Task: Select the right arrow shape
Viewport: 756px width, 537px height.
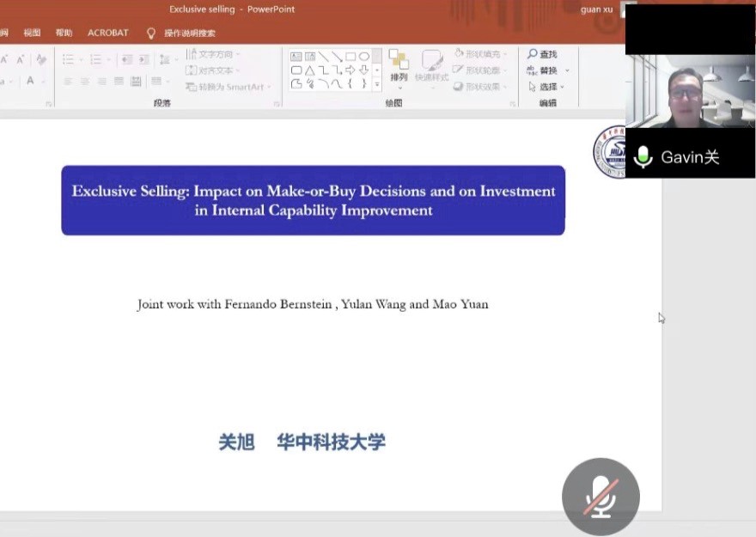Action: 350,70
